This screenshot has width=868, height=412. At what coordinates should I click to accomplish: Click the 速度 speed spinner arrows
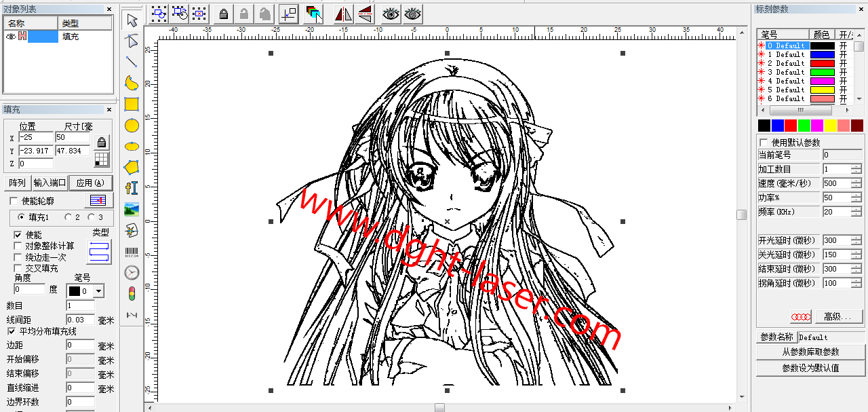[x=856, y=183]
